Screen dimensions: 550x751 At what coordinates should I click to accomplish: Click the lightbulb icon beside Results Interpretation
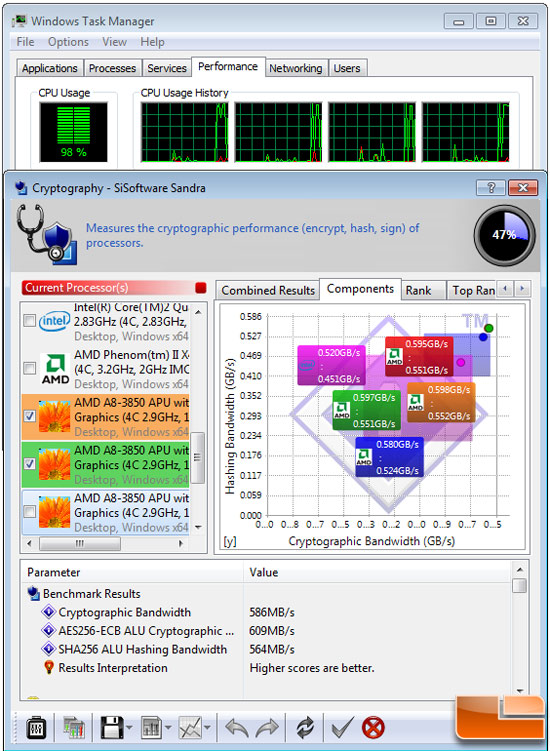click(48, 668)
